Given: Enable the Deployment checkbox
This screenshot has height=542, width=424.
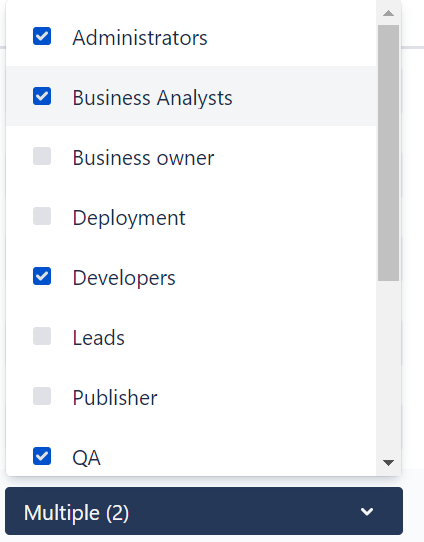Looking at the screenshot, I should (42, 216).
